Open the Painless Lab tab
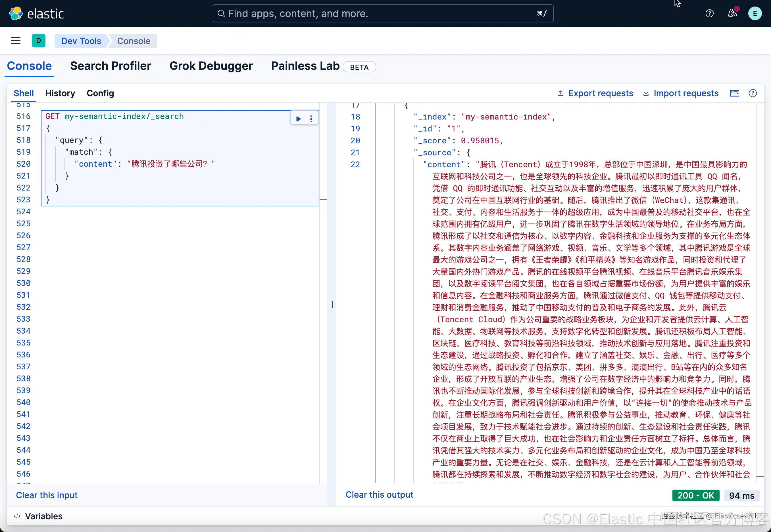 [x=305, y=66]
